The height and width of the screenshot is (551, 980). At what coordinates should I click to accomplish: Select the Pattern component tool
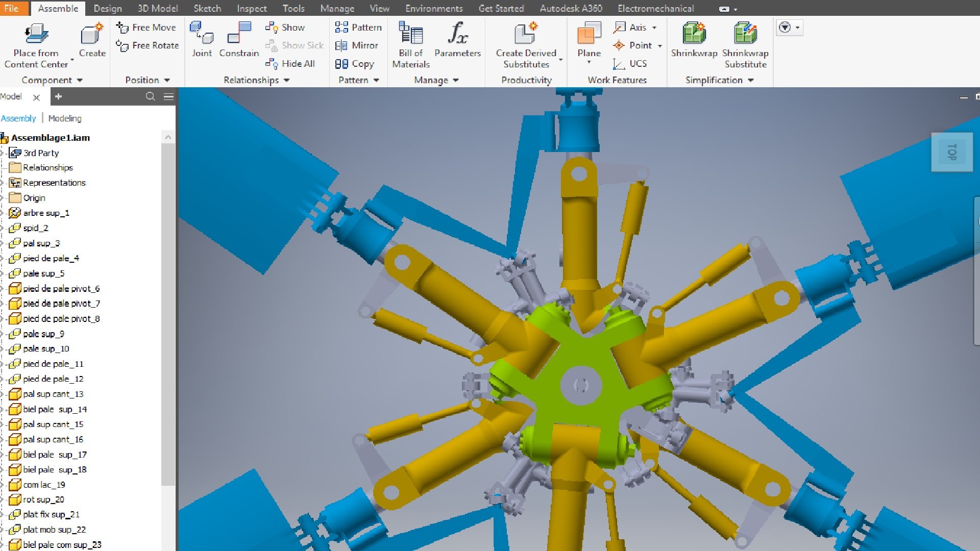click(358, 27)
